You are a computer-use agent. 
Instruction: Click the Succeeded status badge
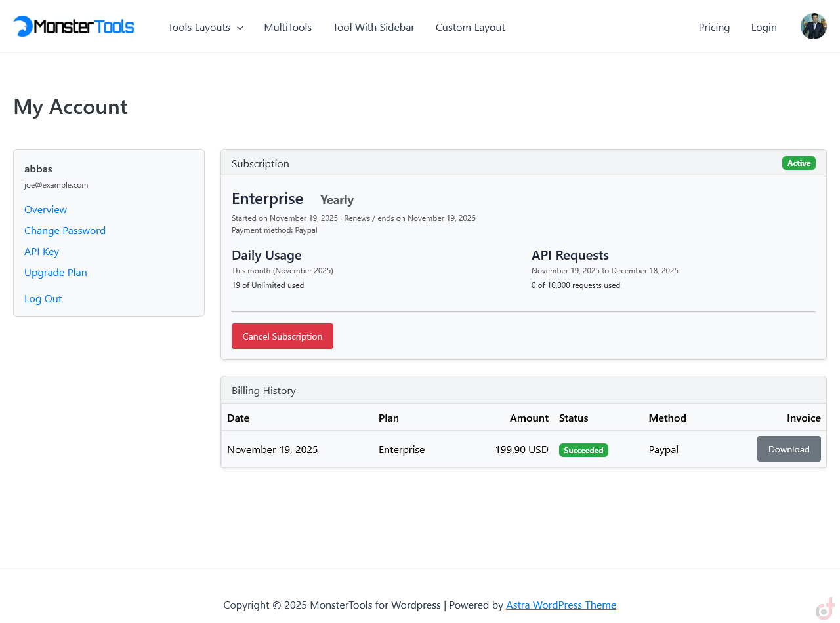tap(583, 451)
